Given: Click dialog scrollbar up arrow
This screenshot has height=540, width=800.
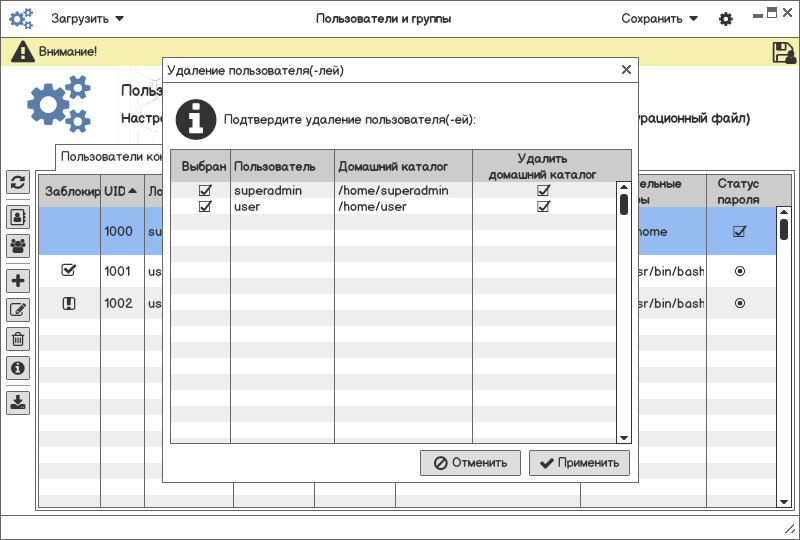Looking at the screenshot, I should [623, 187].
